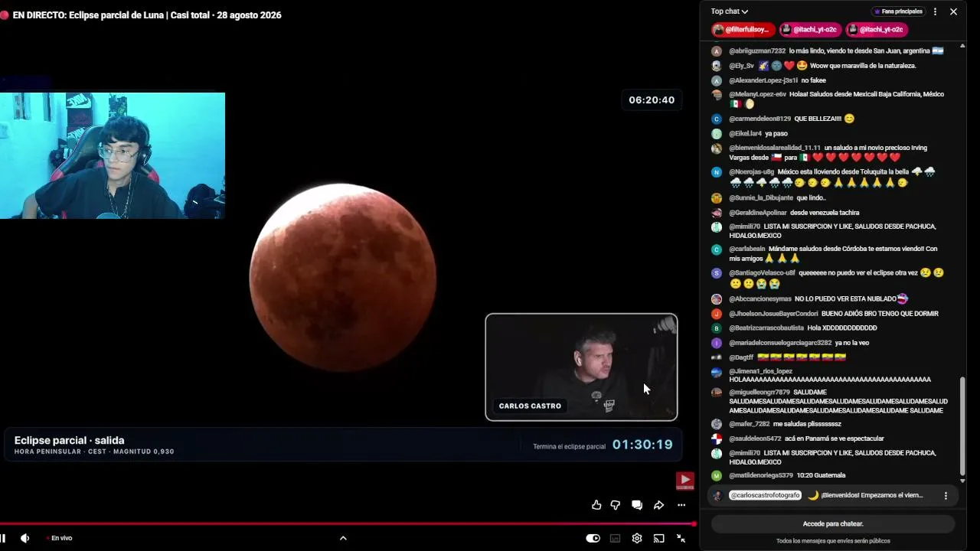Select username @MelanyLopez-e6v in chat

757,94
